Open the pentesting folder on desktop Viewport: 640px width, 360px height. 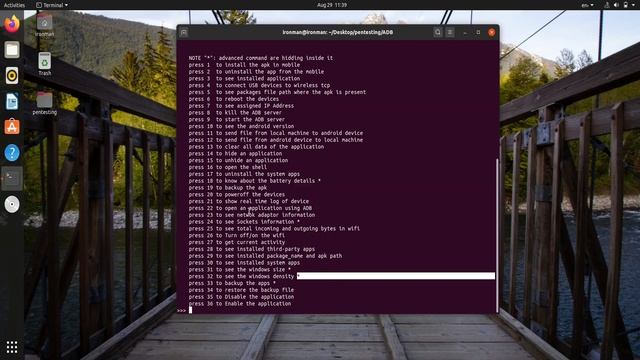coord(44,103)
